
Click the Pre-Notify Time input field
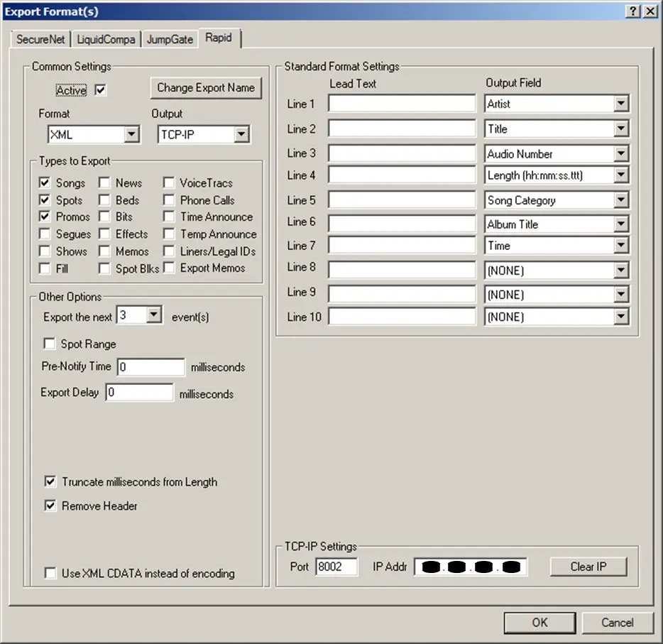click(151, 366)
